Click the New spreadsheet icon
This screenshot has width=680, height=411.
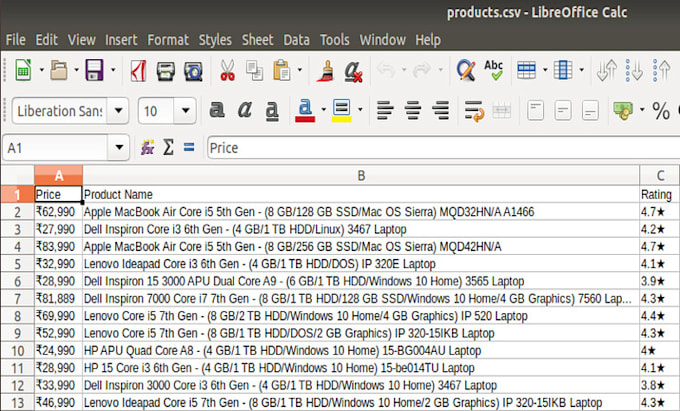(23, 70)
